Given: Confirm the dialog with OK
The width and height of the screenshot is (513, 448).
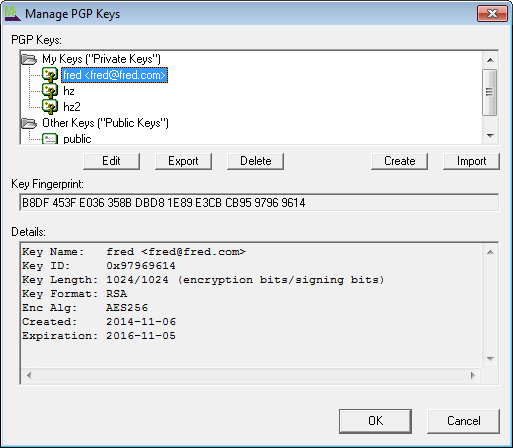Looking at the screenshot, I should click(x=375, y=421).
